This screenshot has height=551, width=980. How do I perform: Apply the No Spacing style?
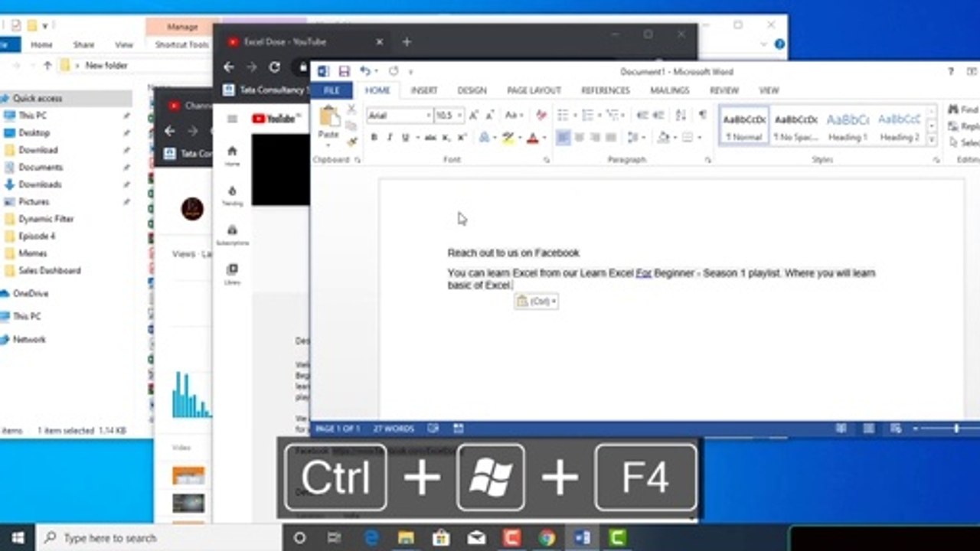pyautogui.click(x=795, y=126)
